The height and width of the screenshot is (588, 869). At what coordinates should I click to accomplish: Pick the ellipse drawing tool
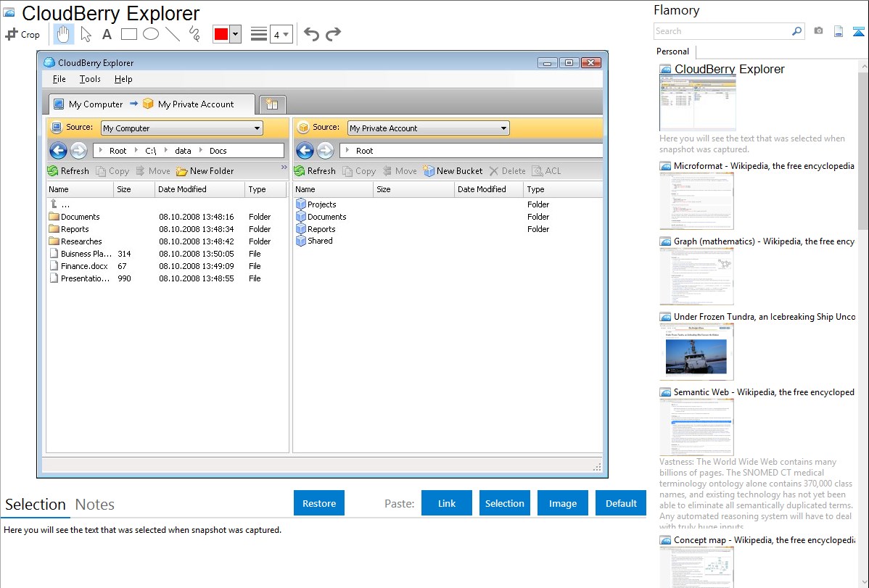coord(151,34)
